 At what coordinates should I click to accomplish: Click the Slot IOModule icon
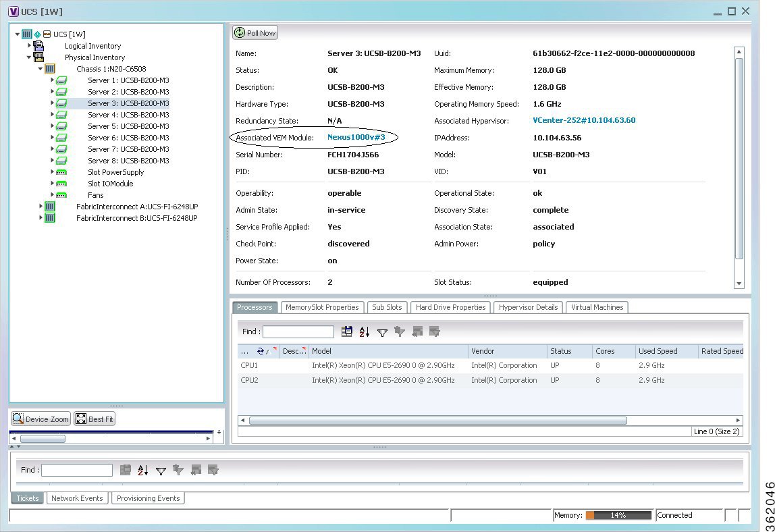[61, 184]
